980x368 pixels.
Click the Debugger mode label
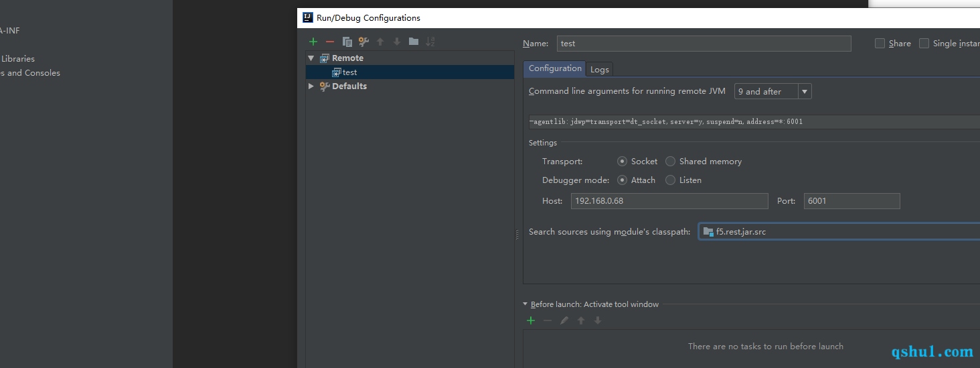tap(576, 180)
